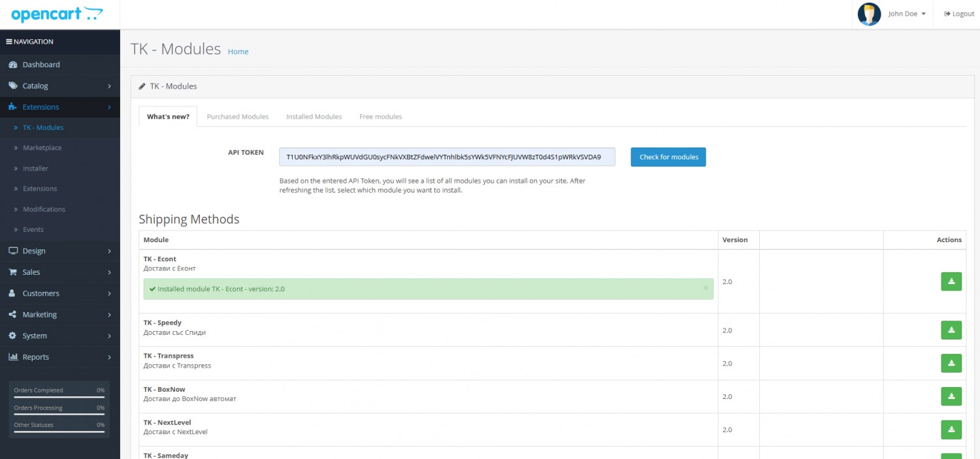
Task: Open Marketplace in the Extensions submenu
Action: [42, 148]
